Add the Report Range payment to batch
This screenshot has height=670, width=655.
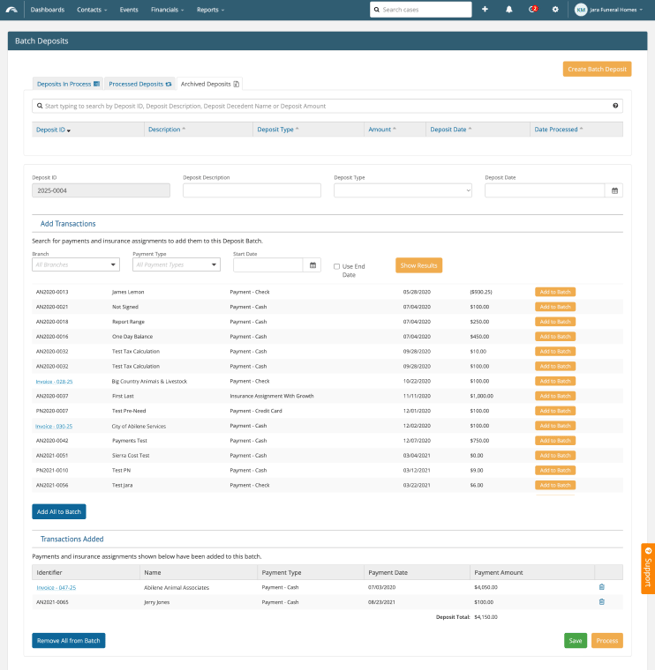coord(555,322)
